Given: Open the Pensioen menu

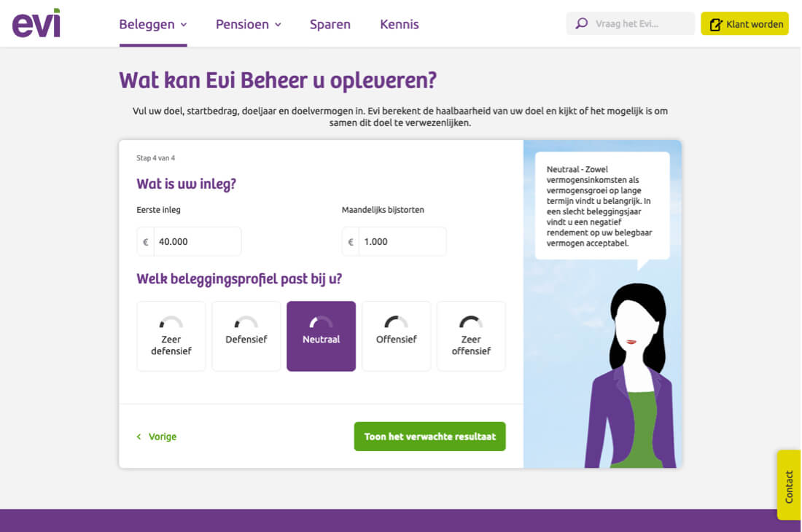Looking at the screenshot, I should (249, 24).
